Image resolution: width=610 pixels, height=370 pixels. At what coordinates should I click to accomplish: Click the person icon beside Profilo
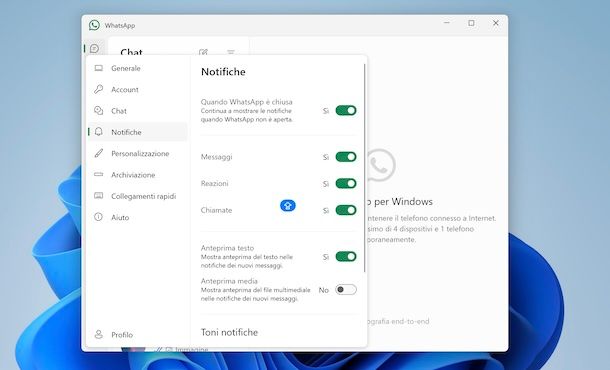click(99, 334)
